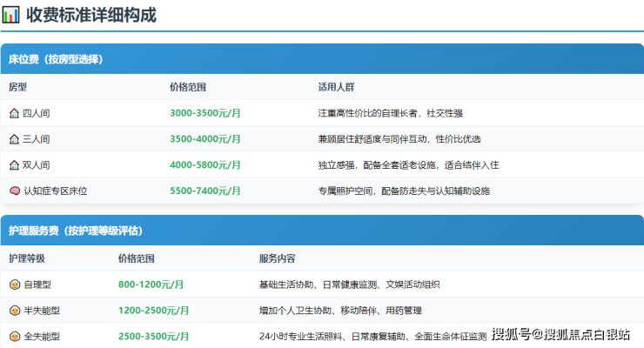Click the 800-1200元/月 price text
This screenshot has width=644, height=348.
click(x=151, y=284)
